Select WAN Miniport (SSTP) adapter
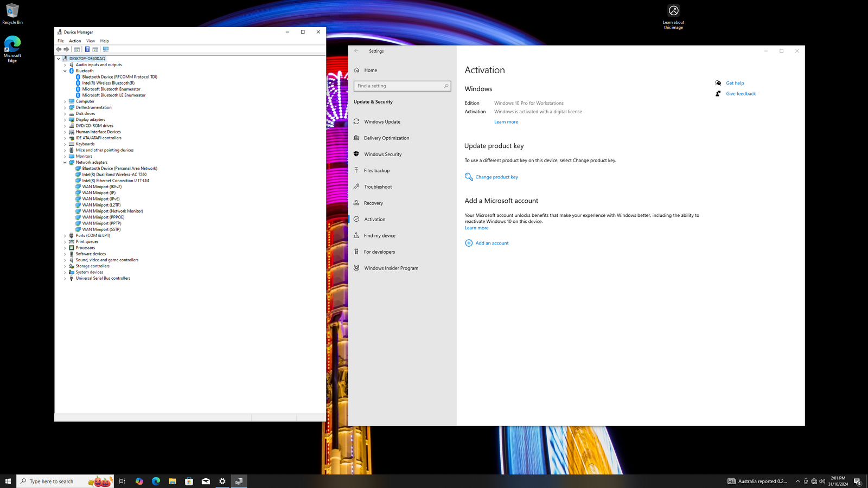The height and width of the screenshot is (488, 868). pyautogui.click(x=101, y=229)
